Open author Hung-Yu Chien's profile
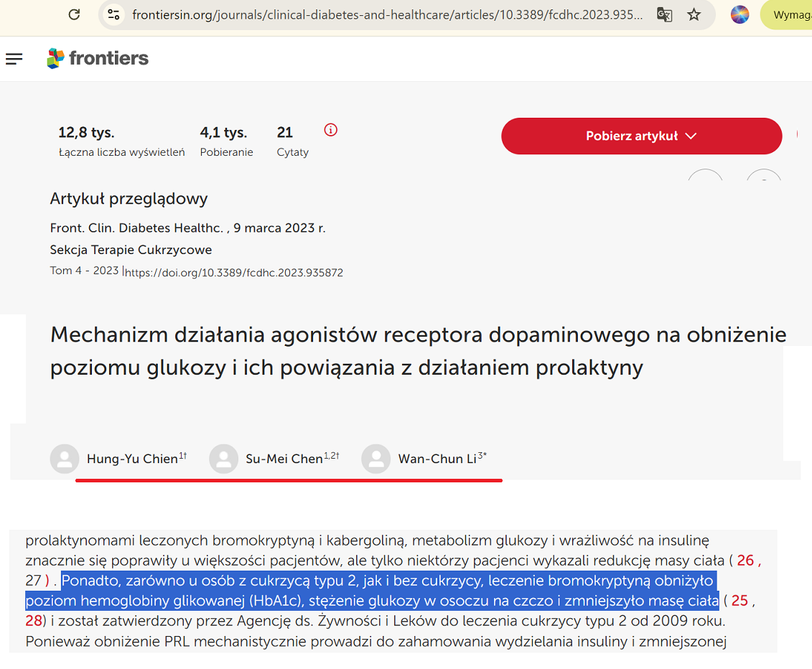 tap(132, 459)
